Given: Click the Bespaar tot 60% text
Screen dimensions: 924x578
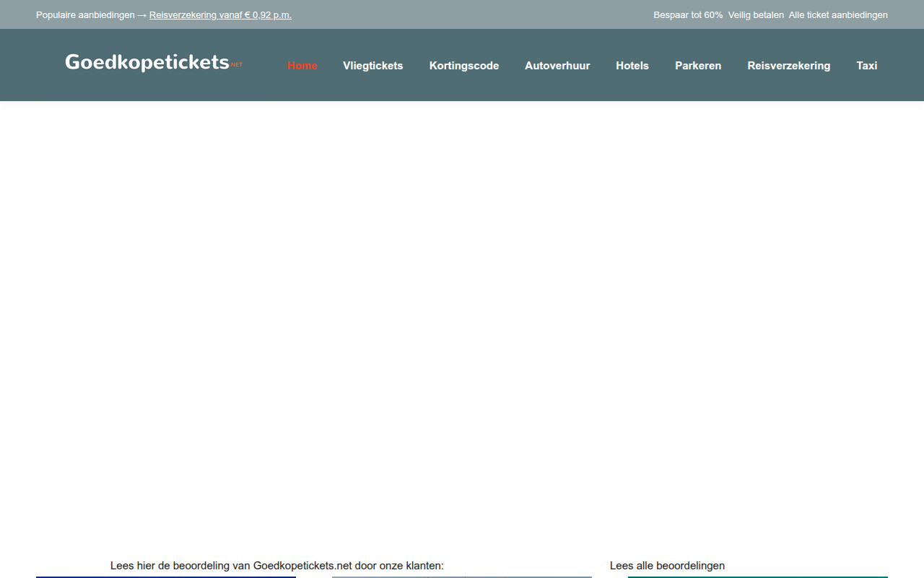Looking at the screenshot, I should click(688, 15).
